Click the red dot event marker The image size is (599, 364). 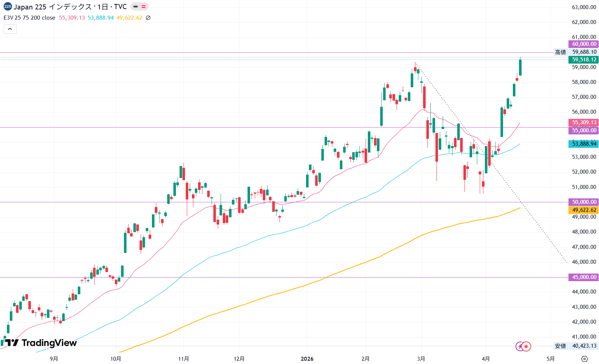[x=526, y=346]
